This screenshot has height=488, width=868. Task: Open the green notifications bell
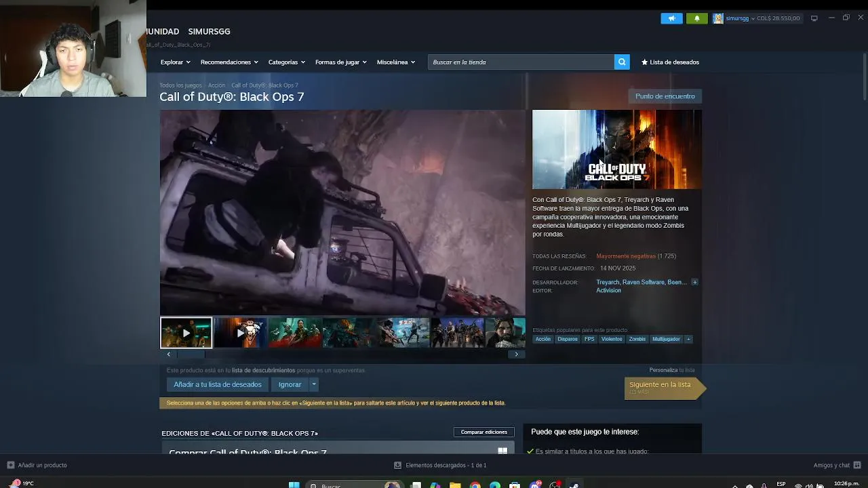pyautogui.click(x=696, y=18)
